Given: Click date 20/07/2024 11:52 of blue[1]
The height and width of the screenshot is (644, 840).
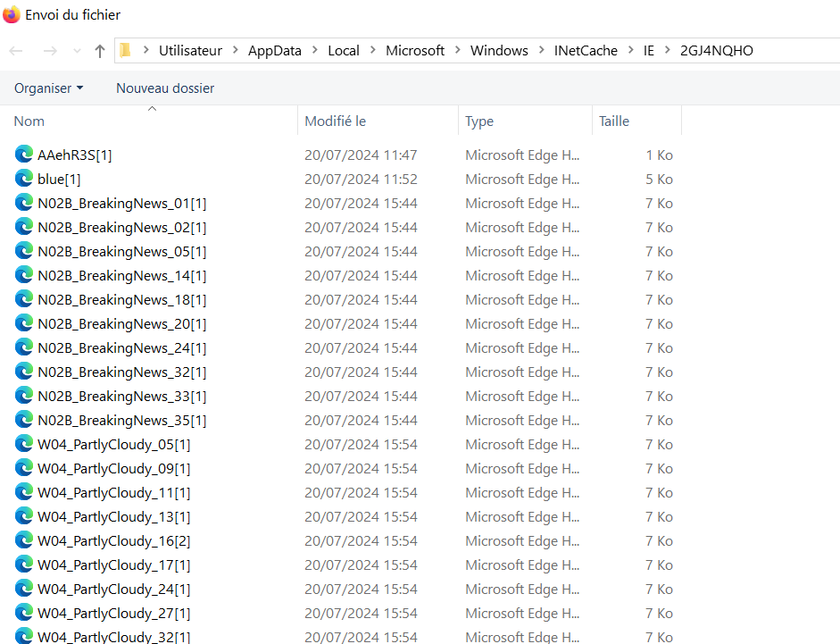Looking at the screenshot, I should (361, 180).
